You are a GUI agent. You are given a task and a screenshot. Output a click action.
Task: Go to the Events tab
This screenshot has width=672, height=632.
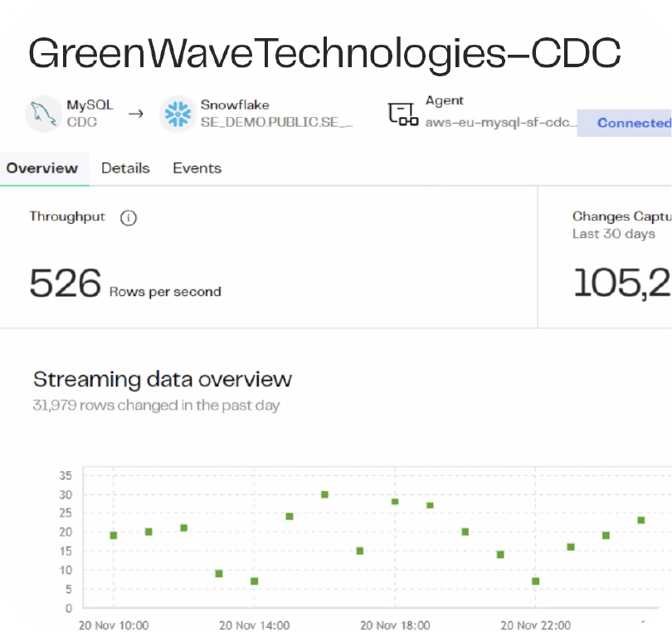click(x=197, y=168)
